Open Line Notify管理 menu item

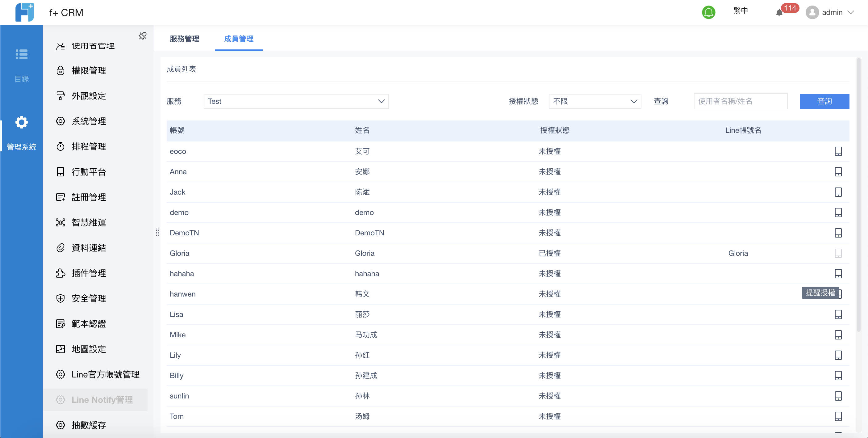(x=95, y=400)
